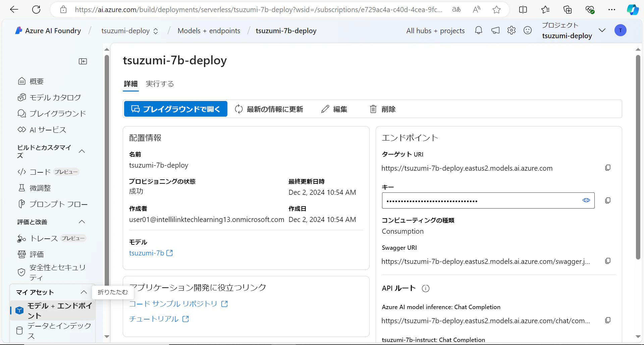Copy the Chat Completion API route URL
Screen dimensions: 644x345
[x=608, y=320]
